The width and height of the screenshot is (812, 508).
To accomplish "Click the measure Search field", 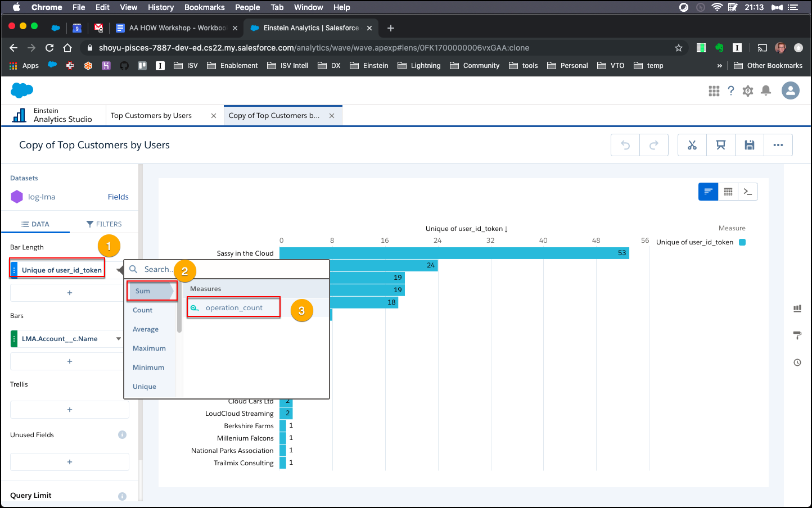I will tap(227, 270).
